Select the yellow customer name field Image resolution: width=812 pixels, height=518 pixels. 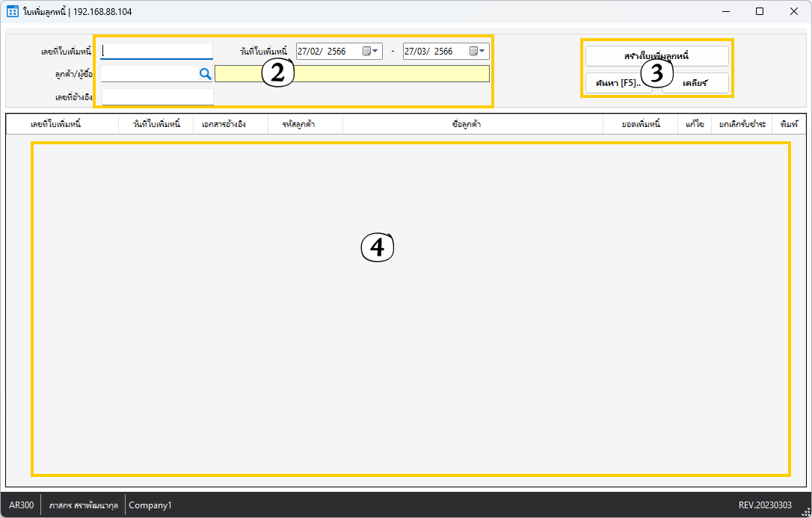pyautogui.click(x=351, y=74)
